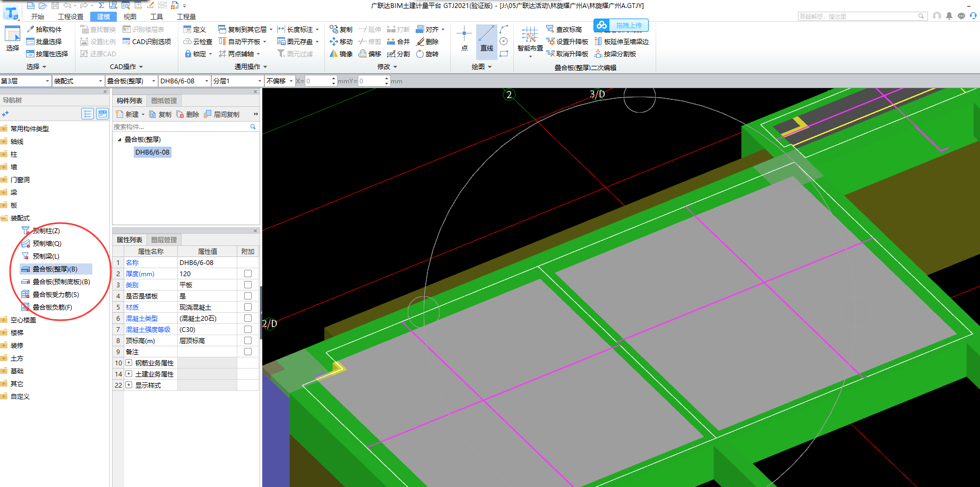Open the 工程设置 ribbon tab
Screen dimensions: 980x487
tap(71, 16)
